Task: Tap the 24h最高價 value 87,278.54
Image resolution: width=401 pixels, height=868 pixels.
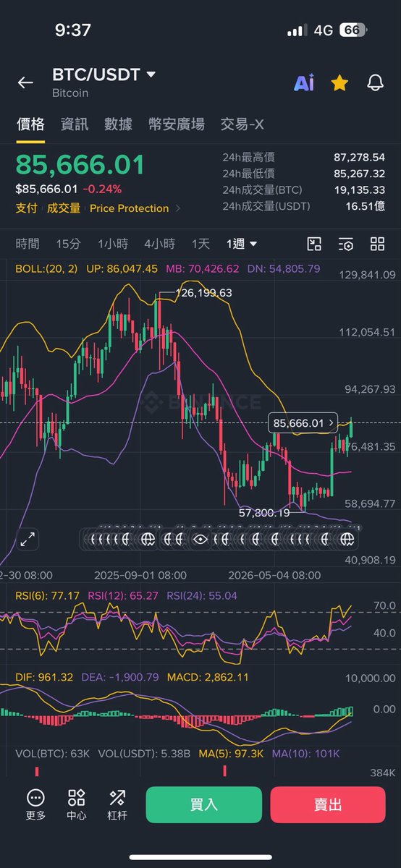Action: click(x=359, y=157)
